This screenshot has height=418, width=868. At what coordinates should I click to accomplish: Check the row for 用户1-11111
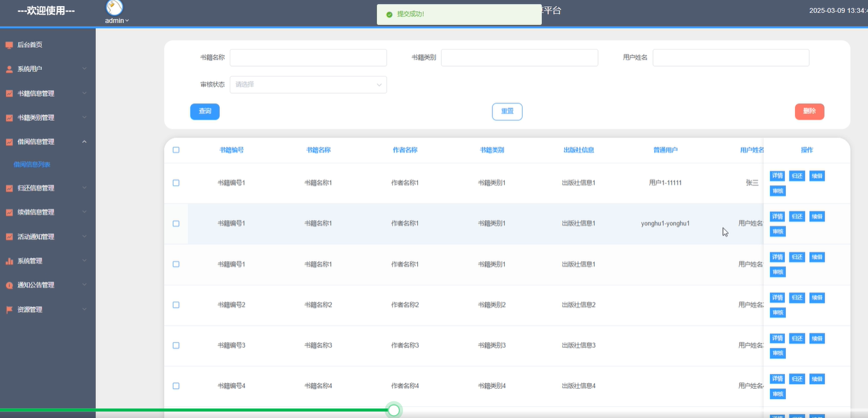coord(176,183)
